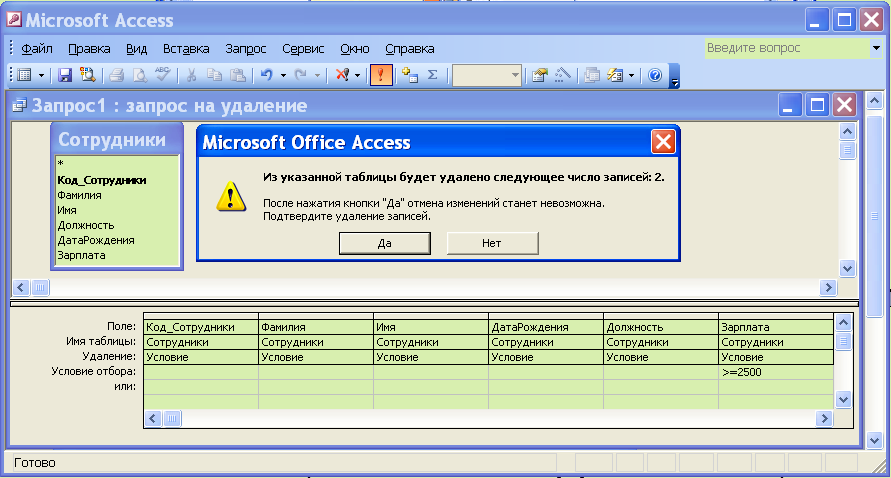Expand the Undo history dropdown arrow
Screen dimensions: 891x478
(283, 75)
